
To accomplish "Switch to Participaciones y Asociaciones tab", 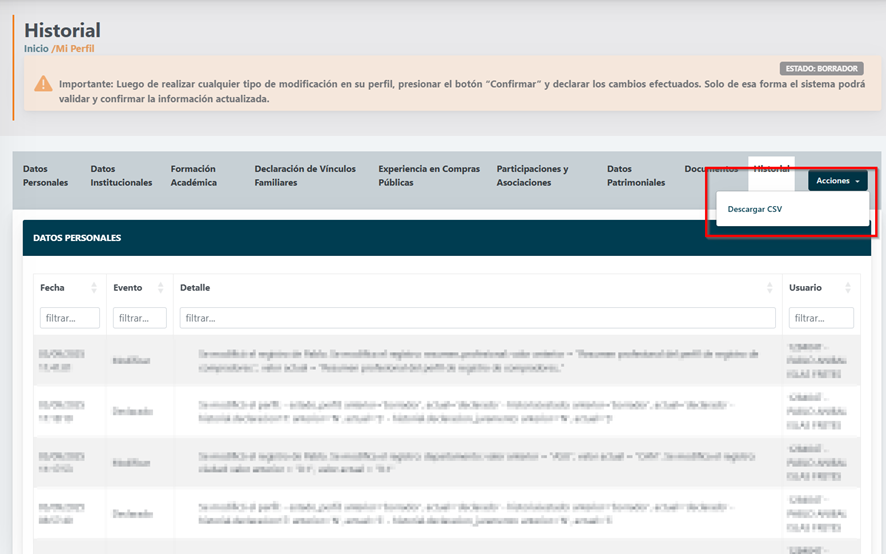I will pyautogui.click(x=532, y=176).
